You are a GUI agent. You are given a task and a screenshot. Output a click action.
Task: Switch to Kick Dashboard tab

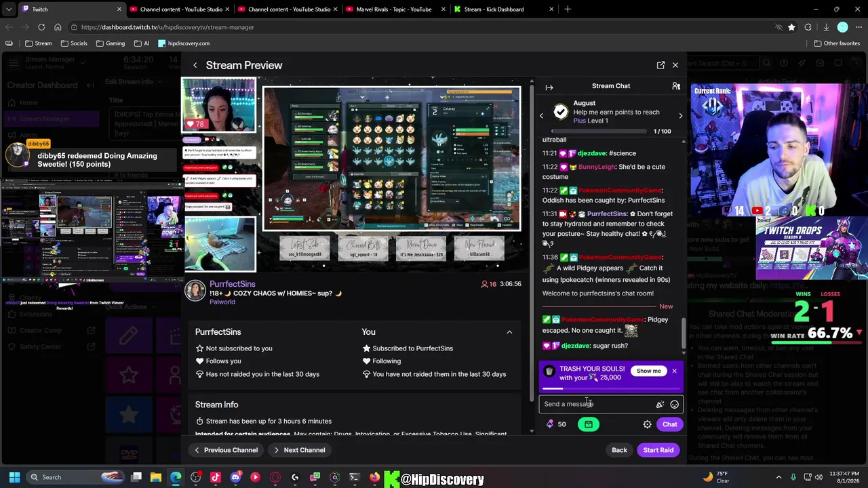point(504,9)
